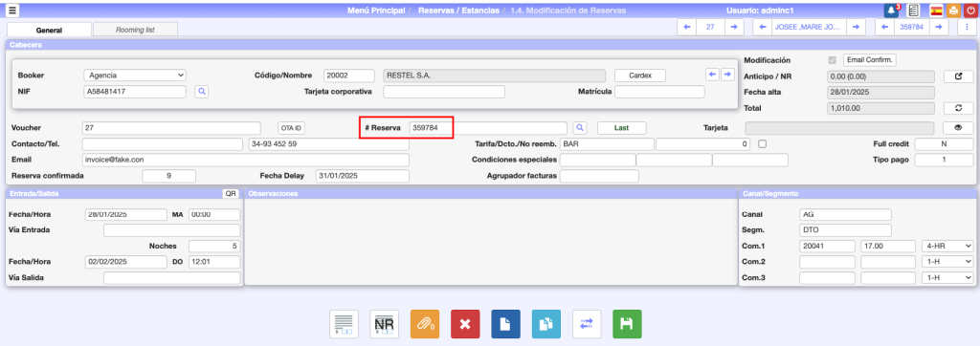The width and height of the screenshot is (980, 346).
Task: Click the light blue copy documents icon
Action: (546, 324)
